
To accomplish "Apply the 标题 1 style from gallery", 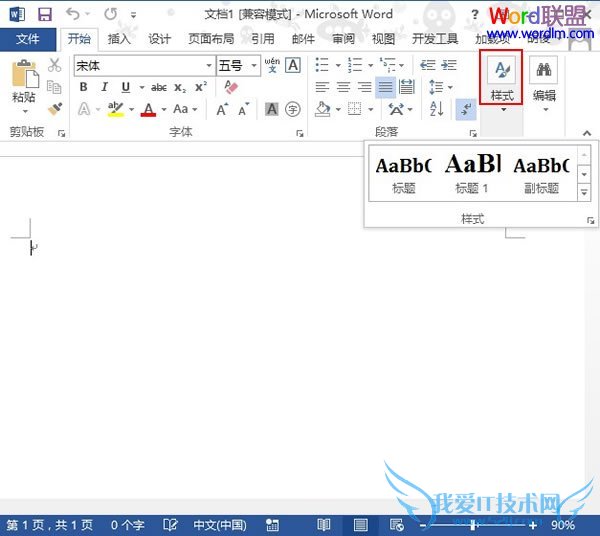I will (x=472, y=170).
